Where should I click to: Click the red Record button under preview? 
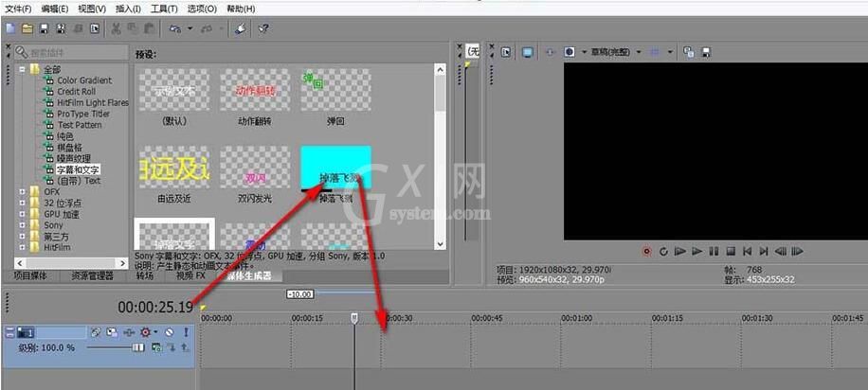coord(646,252)
